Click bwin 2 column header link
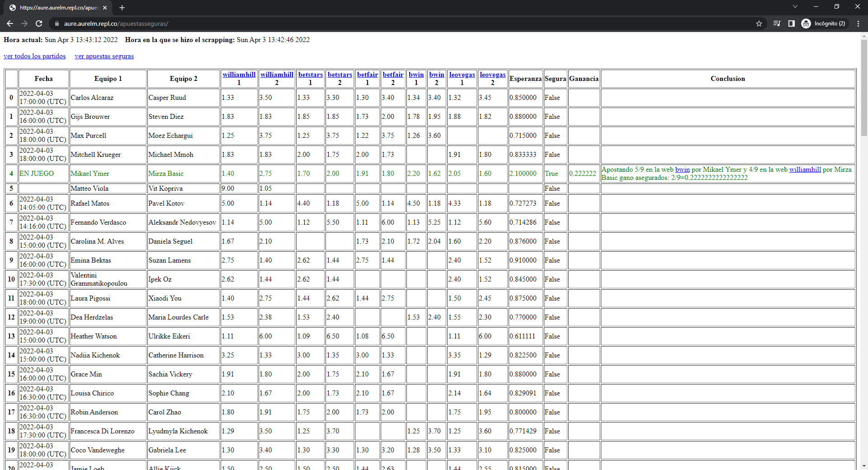The width and height of the screenshot is (868, 470). (437, 75)
